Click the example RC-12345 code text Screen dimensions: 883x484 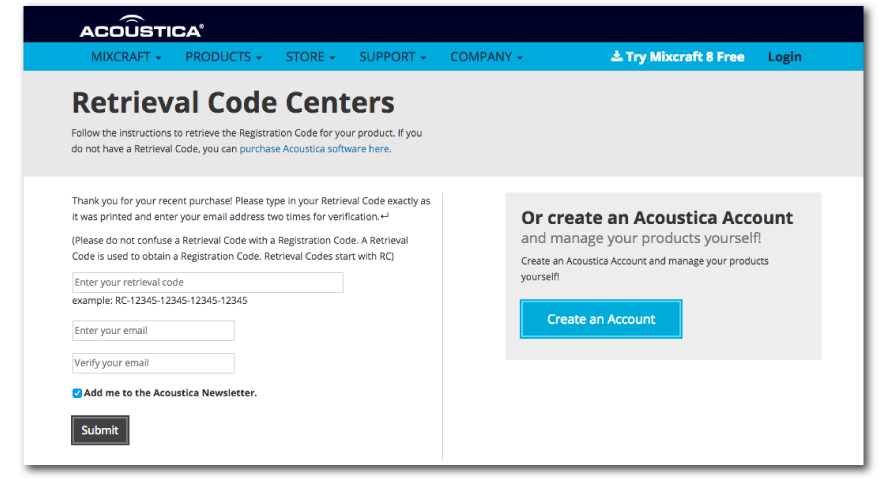[159, 300]
